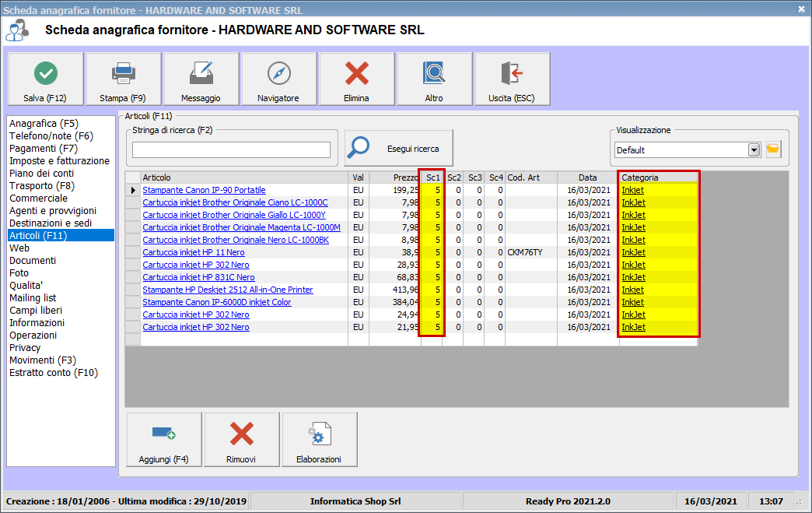Open the Web section in sidebar
The height and width of the screenshot is (513, 812).
coord(19,248)
